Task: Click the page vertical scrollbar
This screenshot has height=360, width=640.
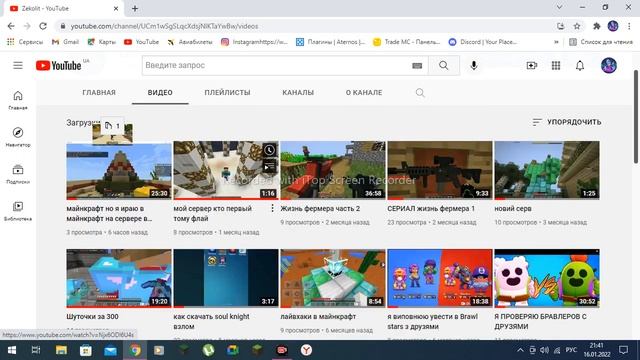Action: [x=636, y=117]
